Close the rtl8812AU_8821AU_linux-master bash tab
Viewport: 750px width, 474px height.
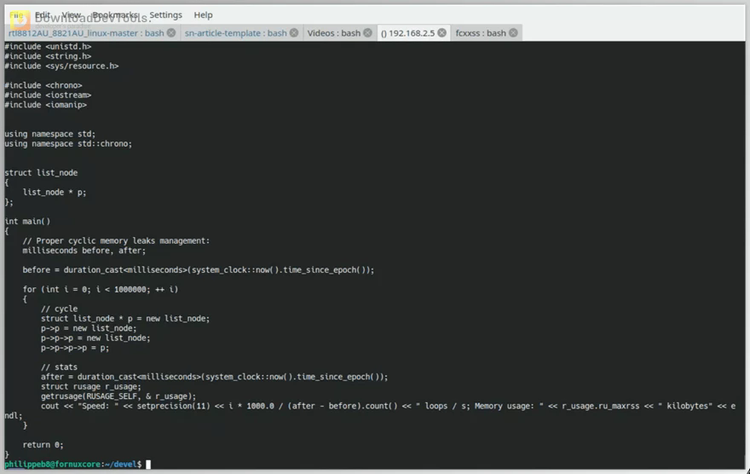[171, 33]
